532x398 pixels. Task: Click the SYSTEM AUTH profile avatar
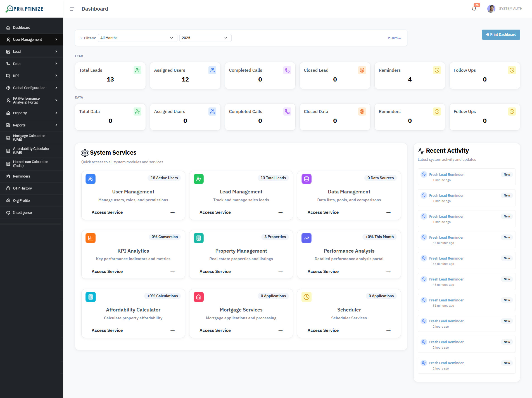pyautogui.click(x=491, y=8)
